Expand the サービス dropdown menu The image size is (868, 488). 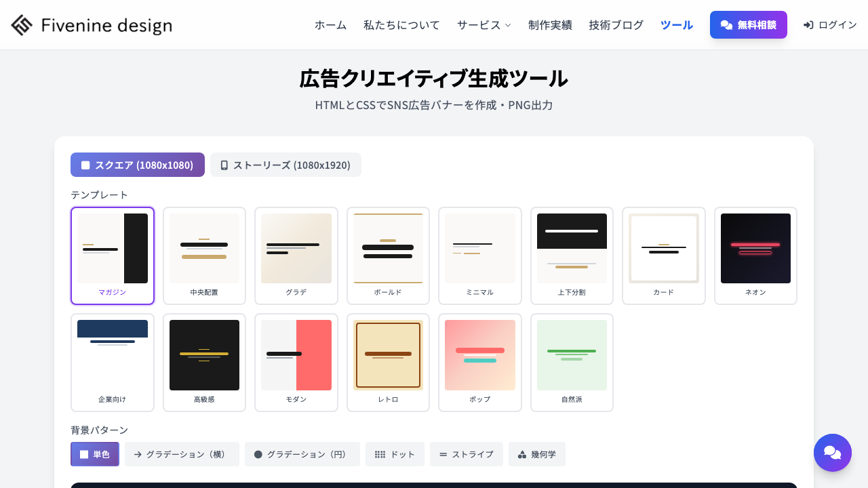(484, 25)
